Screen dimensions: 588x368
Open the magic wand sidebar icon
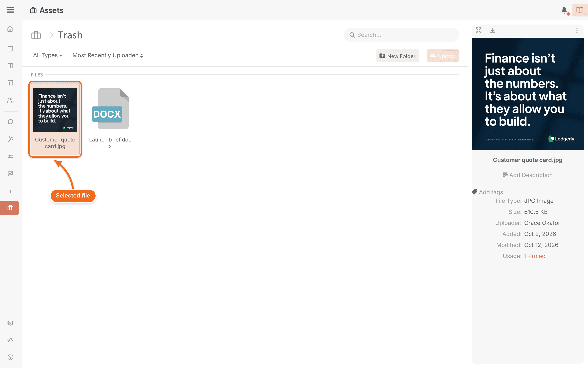10,139
